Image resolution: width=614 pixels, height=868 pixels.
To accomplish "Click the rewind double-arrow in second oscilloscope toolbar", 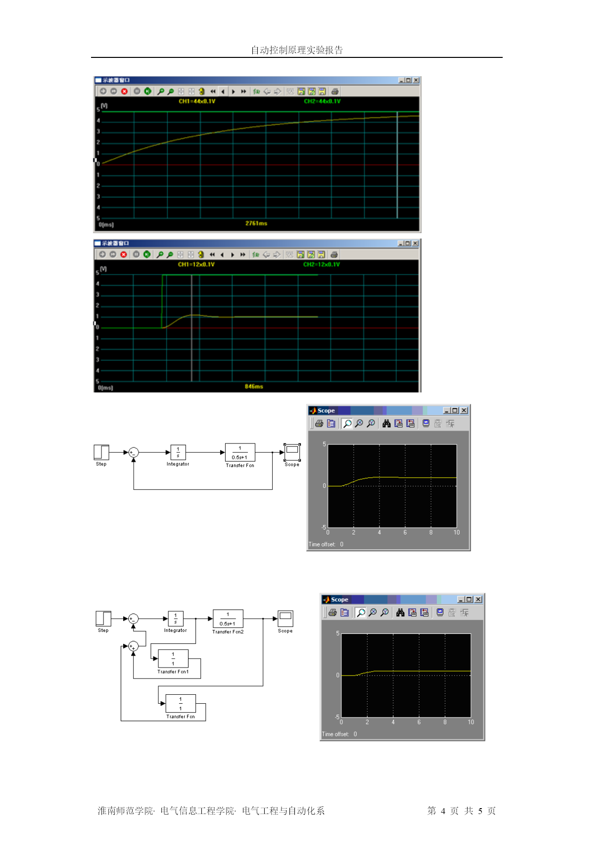I will [x=212, y=255].
